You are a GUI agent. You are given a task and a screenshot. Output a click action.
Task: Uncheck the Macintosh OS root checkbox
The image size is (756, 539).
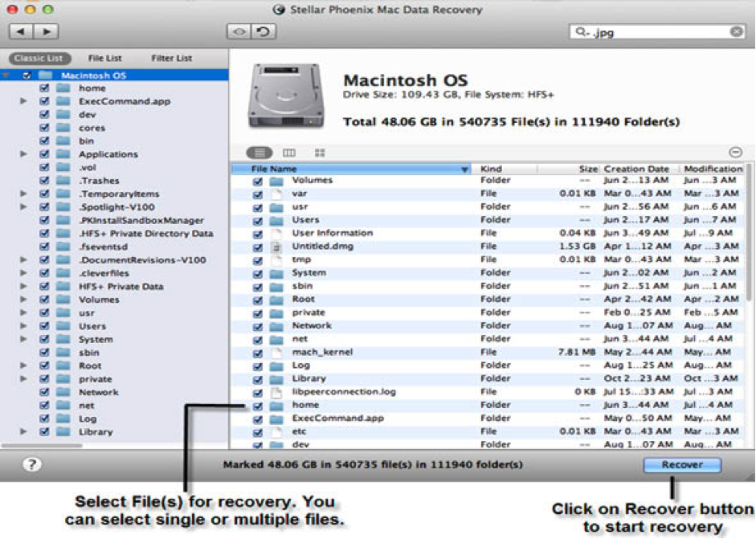click(x=27, y=76)
